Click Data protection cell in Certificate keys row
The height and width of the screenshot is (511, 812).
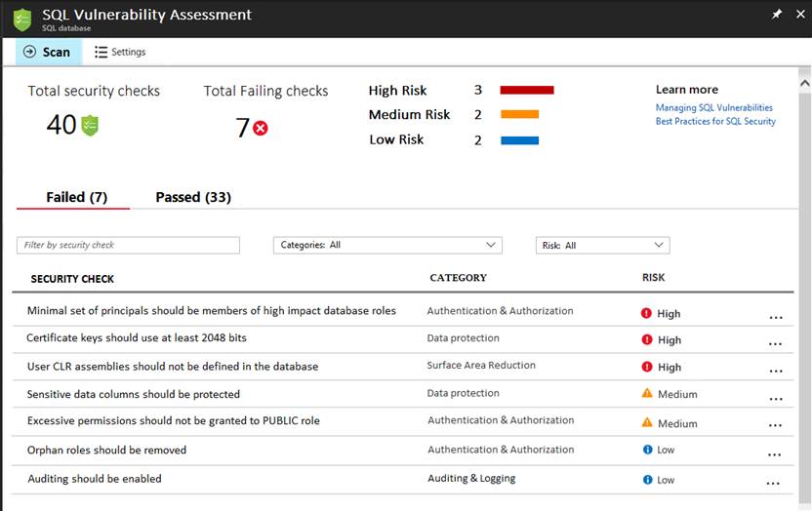pos(463,337)
